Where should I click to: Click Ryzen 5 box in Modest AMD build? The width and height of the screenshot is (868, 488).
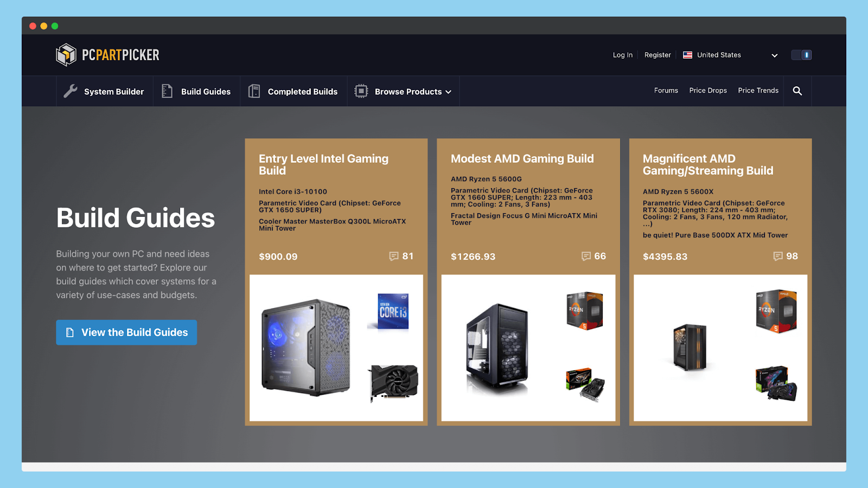pyautogui.click(x=585, y=310)
